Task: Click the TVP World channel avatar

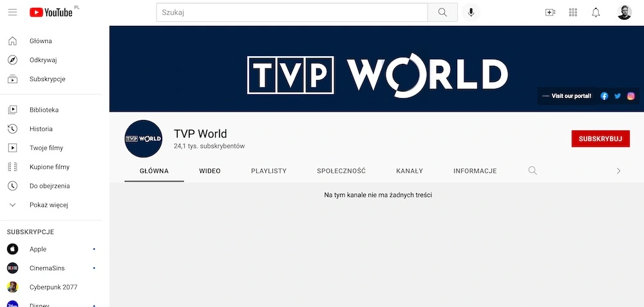Action: 144,139
